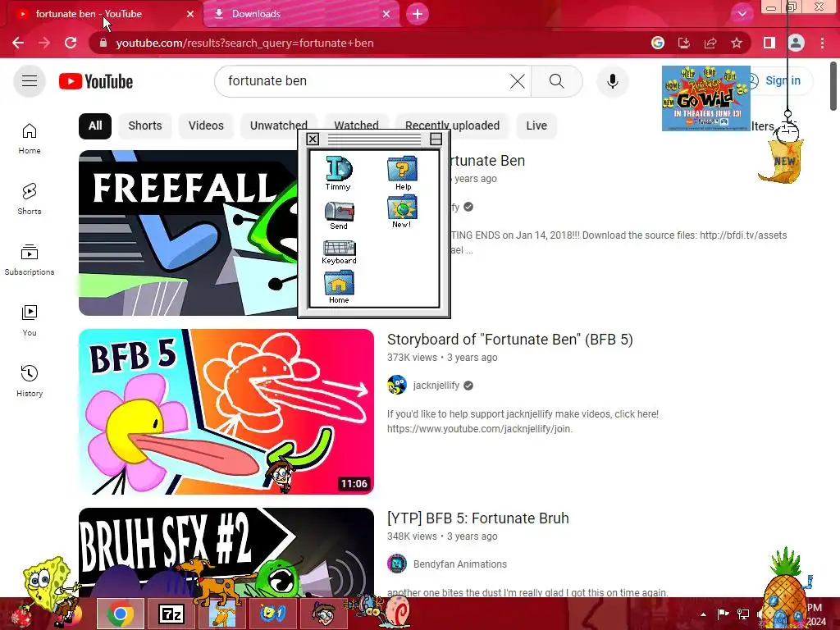Click the page vertical scrollbar thumb

click(x=833, y=85)
